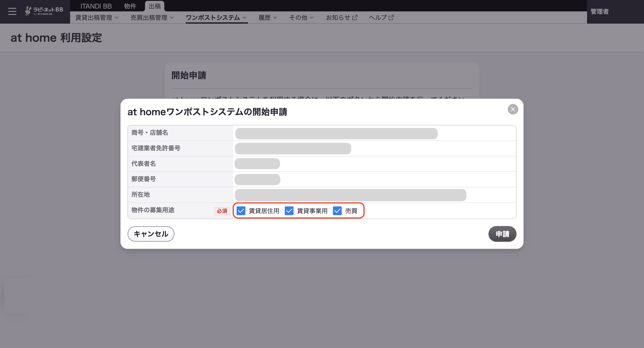The height and width of the screenshot is (348, 644).
Task: Open the お知らせ external link
Action: pos(342,18)
